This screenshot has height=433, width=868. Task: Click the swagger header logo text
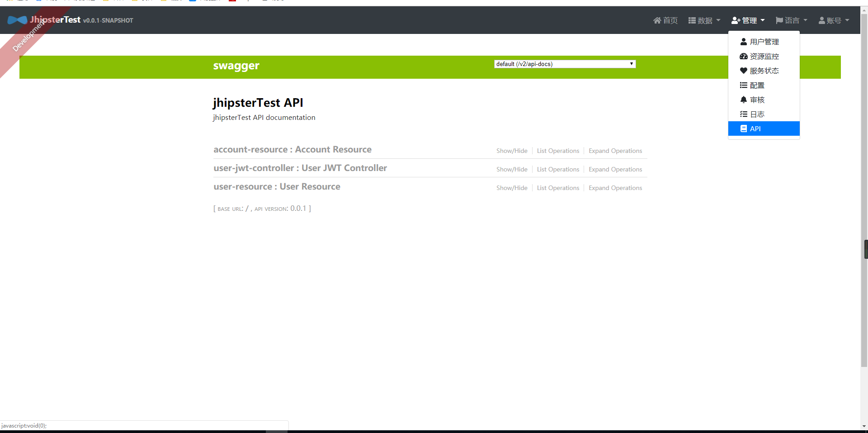(x=236, y=66)
